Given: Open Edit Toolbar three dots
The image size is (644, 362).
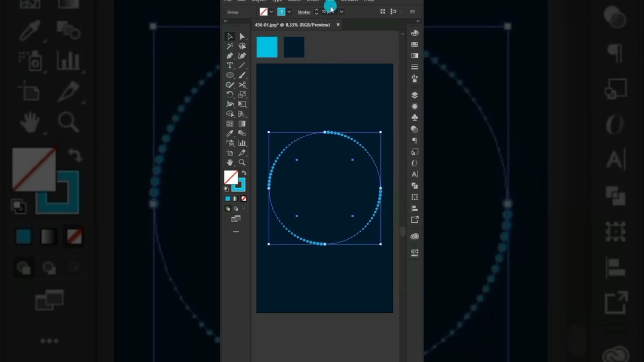Looking at the screenshot, I should point(236,232).
